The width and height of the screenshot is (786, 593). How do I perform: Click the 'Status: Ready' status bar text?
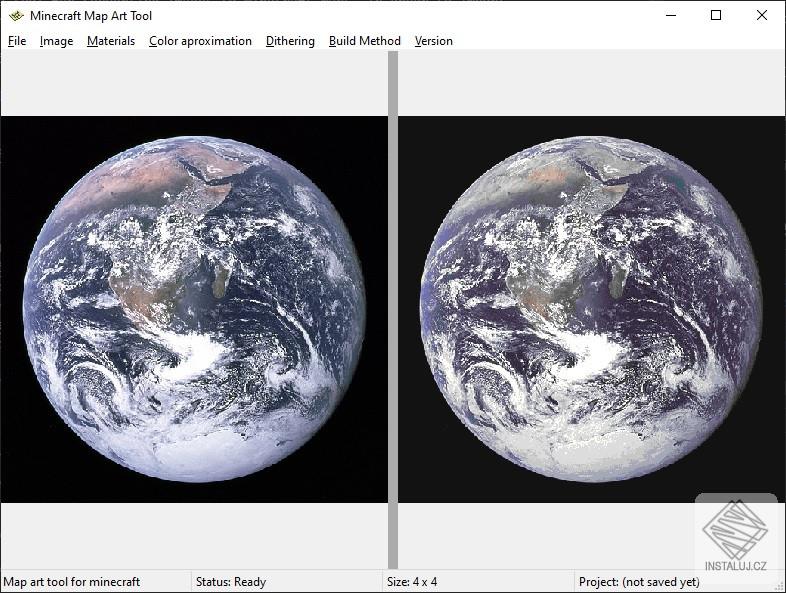pyautogui.click(x=231, y=581)
